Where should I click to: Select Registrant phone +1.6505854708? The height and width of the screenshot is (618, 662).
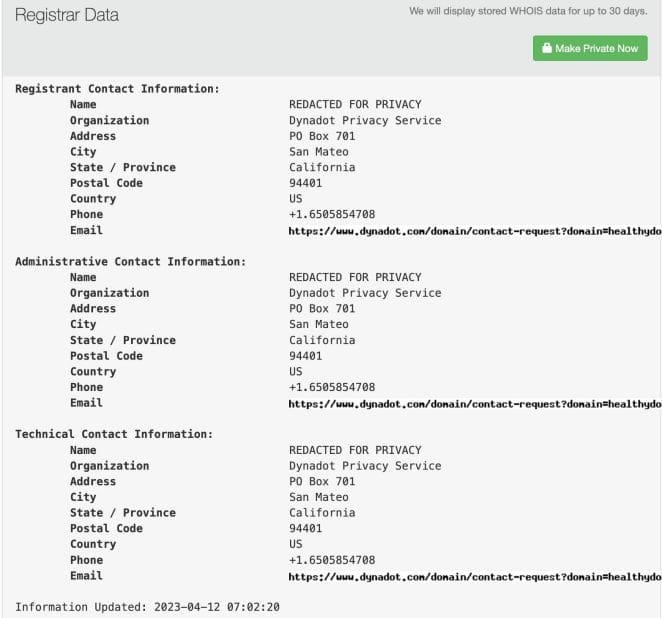(332, 214)
